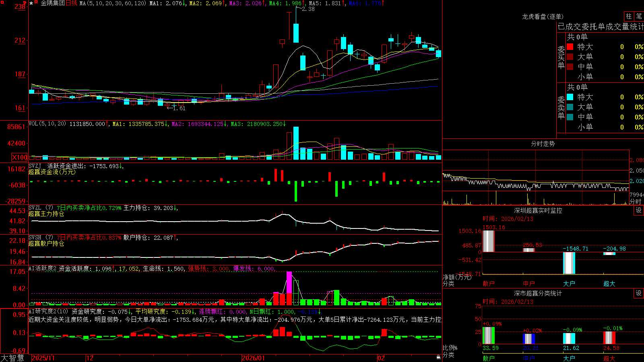The width and height of the screenshot is (644, 362).
Task: Click the 主力持仓: 39.203 value
Action: click(x=149, y=208)
